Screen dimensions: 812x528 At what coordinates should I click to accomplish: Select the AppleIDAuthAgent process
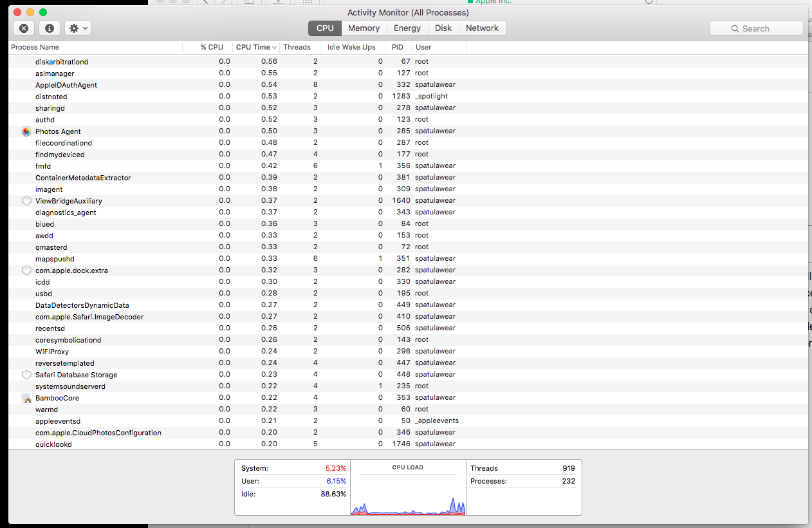click(x=66, y=85)
